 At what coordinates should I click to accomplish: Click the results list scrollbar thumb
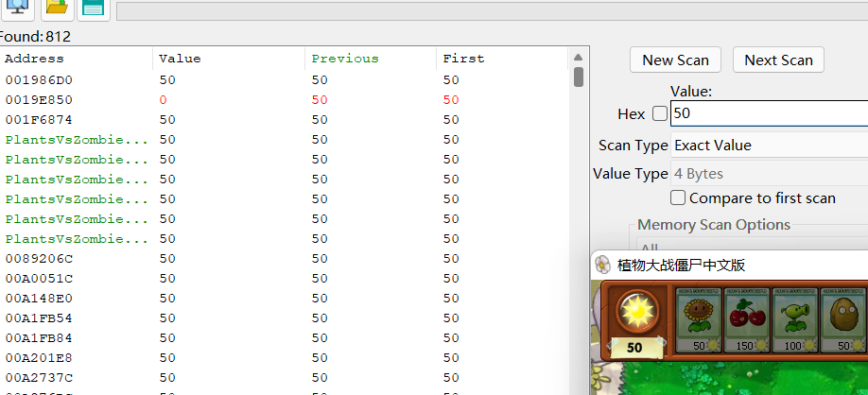pyautogui.click(x=579, y=77)
